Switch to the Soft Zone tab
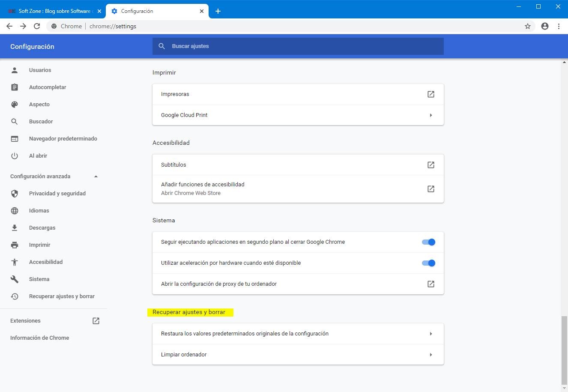 [x=52, y=11]
